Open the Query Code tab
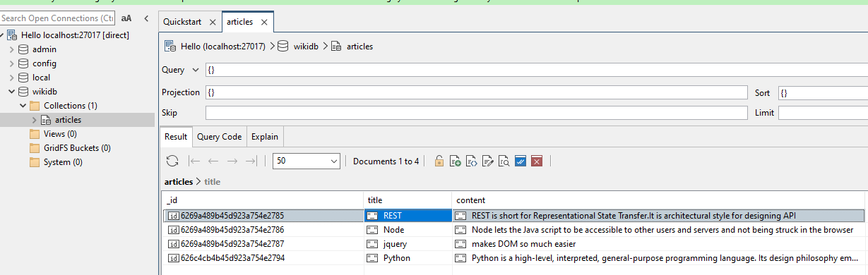868x275 pixels. point(219,137)
